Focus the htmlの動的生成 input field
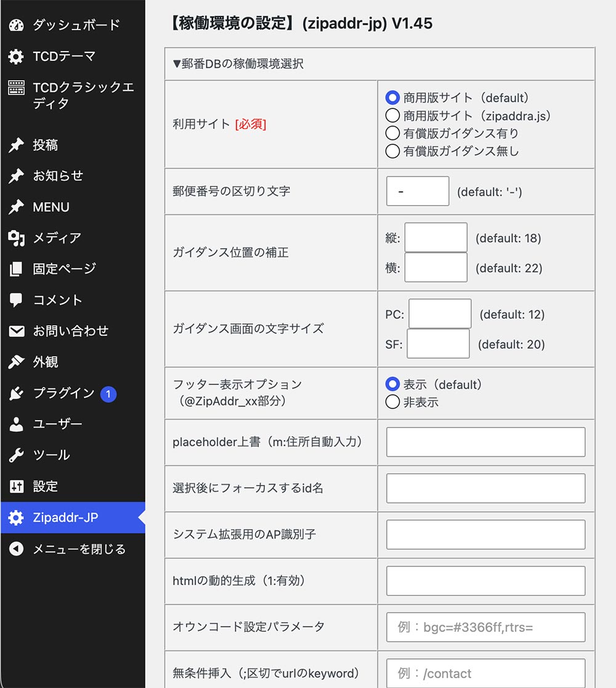This screenshot has width=616, height=688. (x=485, y=581)
